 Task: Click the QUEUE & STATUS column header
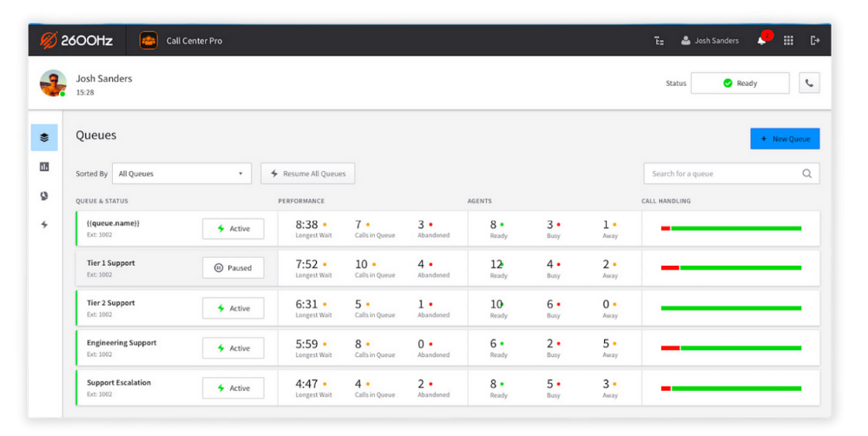pos(102,201)
